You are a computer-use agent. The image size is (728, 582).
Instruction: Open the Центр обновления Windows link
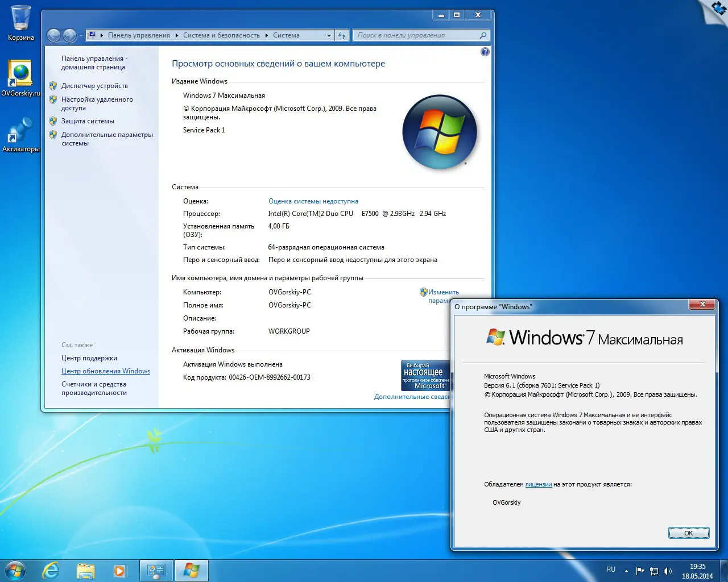pyautogui.click(x=106, y=371)
